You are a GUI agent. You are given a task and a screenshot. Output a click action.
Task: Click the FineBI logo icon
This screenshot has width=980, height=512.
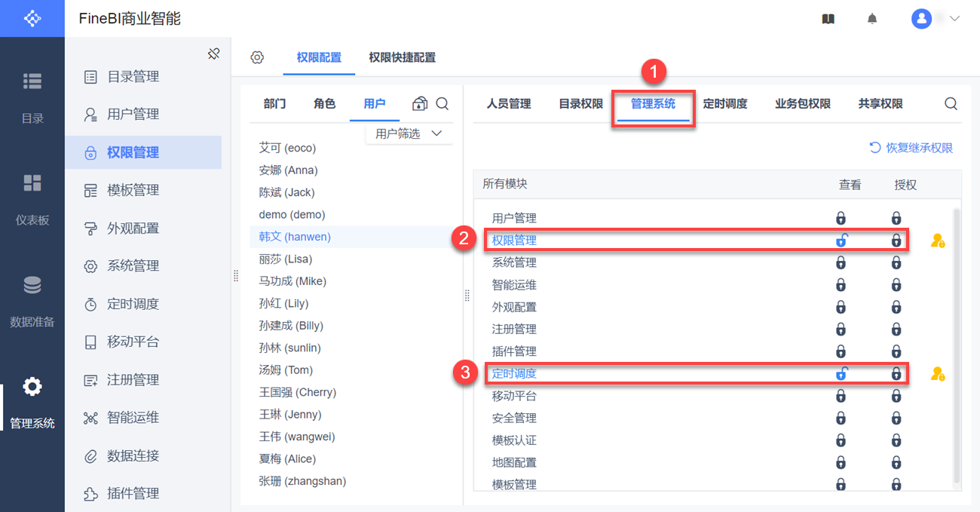[x=32, y=18]
